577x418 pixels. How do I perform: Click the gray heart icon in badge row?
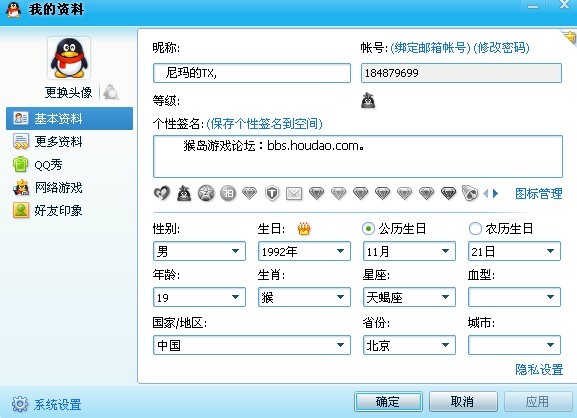pyautogui.click(x=162, y=193)
